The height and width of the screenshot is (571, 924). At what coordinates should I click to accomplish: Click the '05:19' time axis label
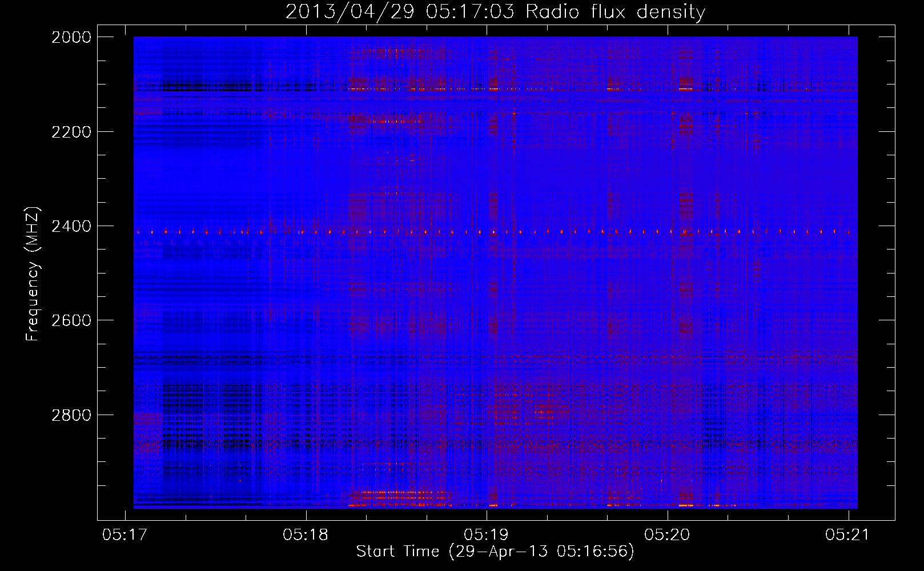click(x=486, y=535)
